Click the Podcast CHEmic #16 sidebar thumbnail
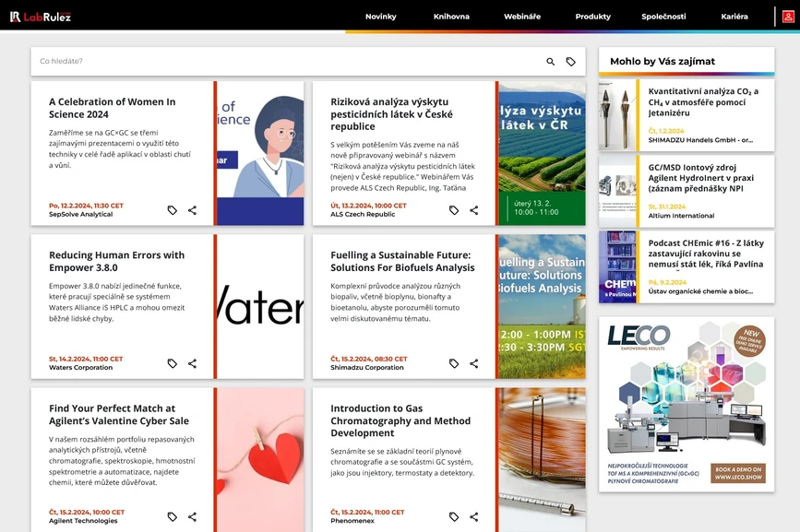The height and width of the screenshot is (532, 800). (x=617, y=267)
